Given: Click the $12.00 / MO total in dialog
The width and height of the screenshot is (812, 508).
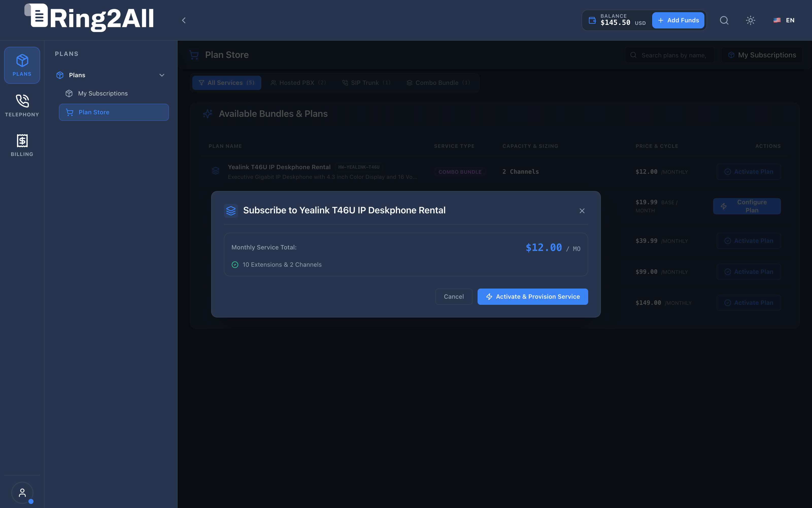Looking at the screenshot, I should (x=553, y=248).
